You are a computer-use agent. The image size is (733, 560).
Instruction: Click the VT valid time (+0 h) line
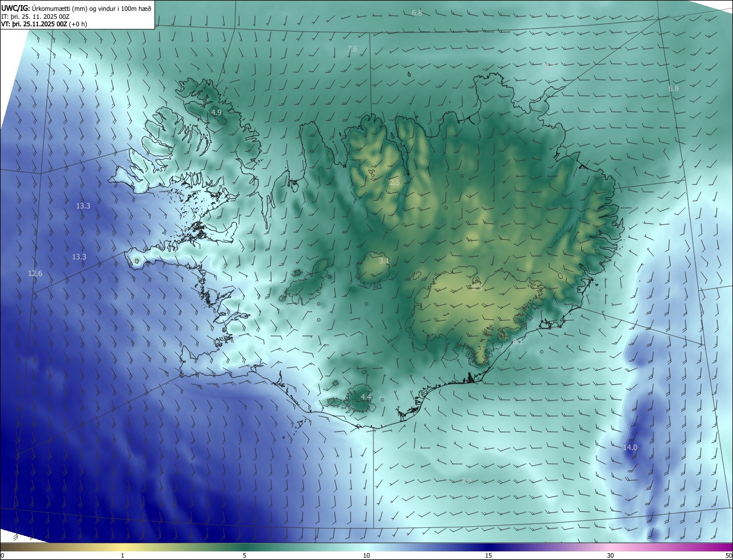[x=44, y=24]
